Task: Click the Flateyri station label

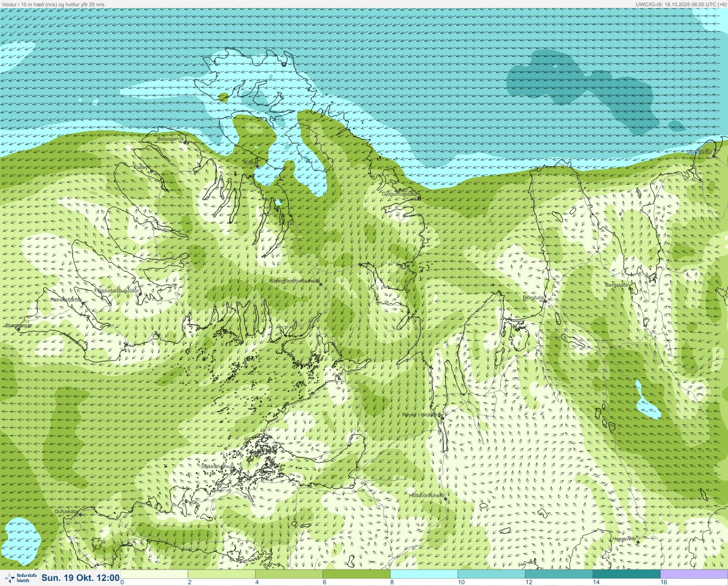Action: tap(142, 167)
